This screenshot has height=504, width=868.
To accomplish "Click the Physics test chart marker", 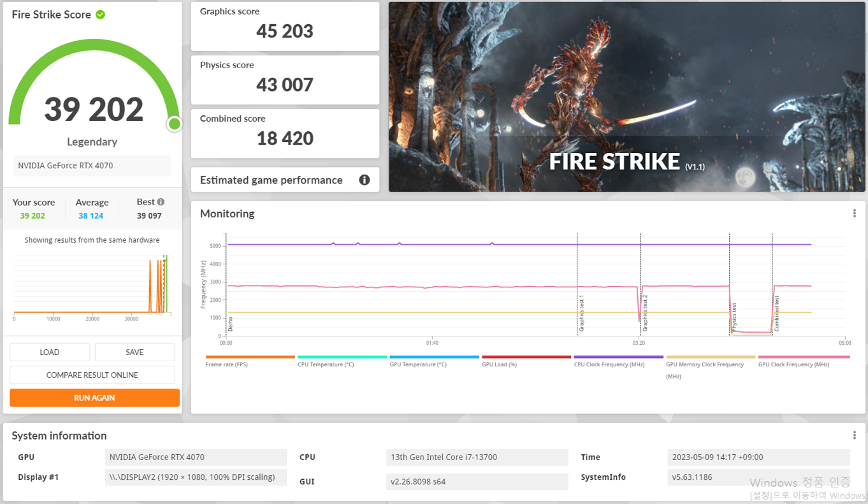I will tap(734, 317).
